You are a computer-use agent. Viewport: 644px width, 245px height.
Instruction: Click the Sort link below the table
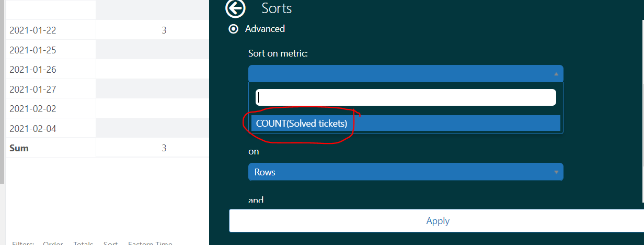110,243
